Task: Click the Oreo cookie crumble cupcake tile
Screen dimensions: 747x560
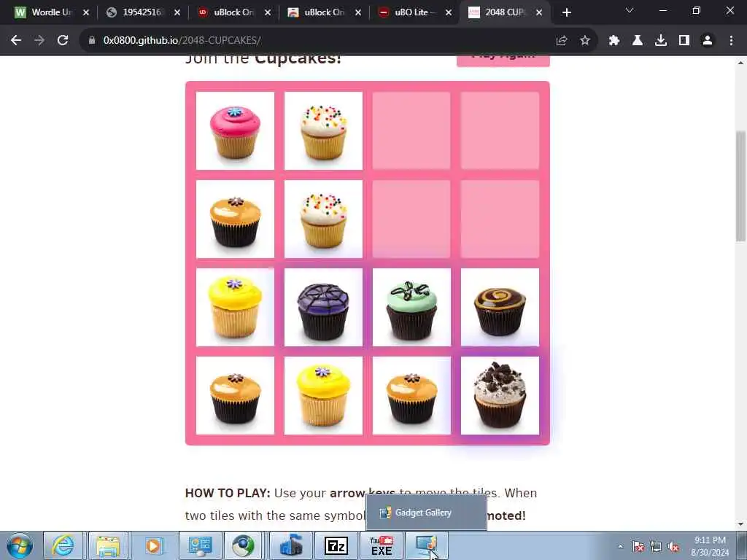Action: point(500,395)
